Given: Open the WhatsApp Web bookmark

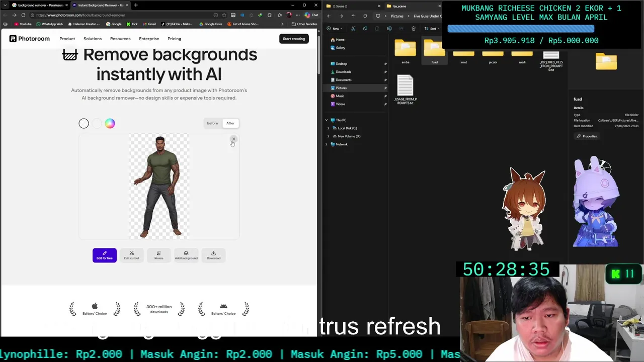Looking at the screenshot, I should point(49,24).
